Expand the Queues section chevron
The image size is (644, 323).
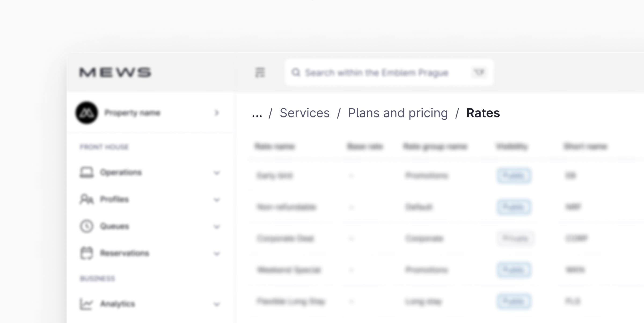coord(217,227)
